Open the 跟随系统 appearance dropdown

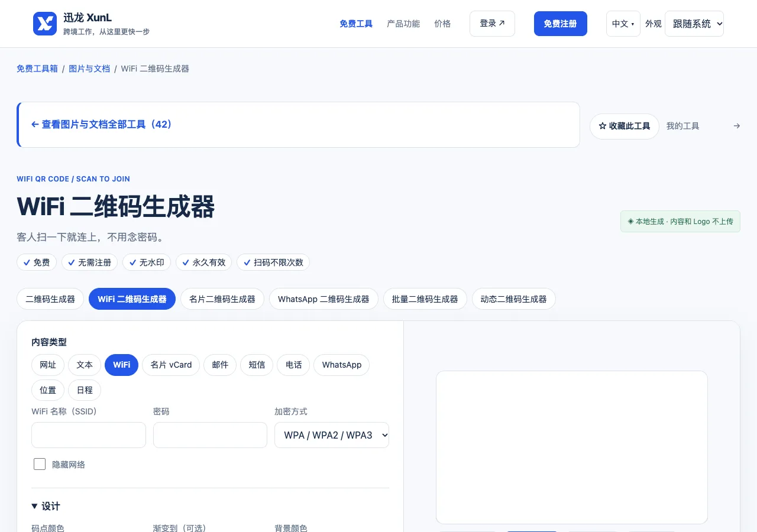[x=694, y=24]
